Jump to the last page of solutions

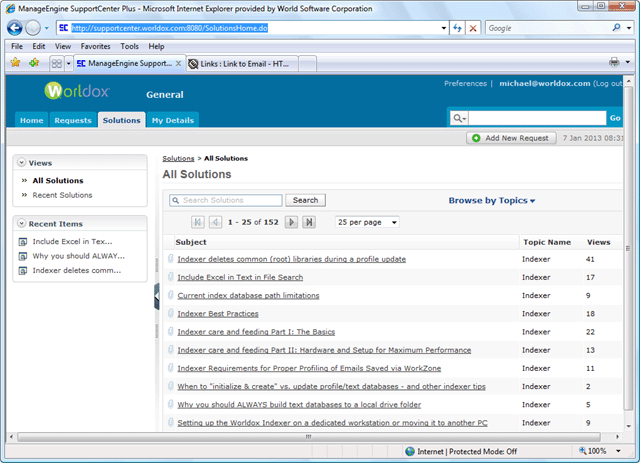tap(309, 222)
